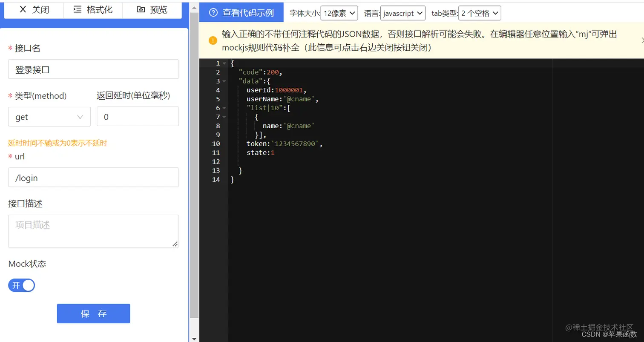The image size is (644, 342).
Task: Click 查看代码示例 button
Action: [x=241, y=13]
